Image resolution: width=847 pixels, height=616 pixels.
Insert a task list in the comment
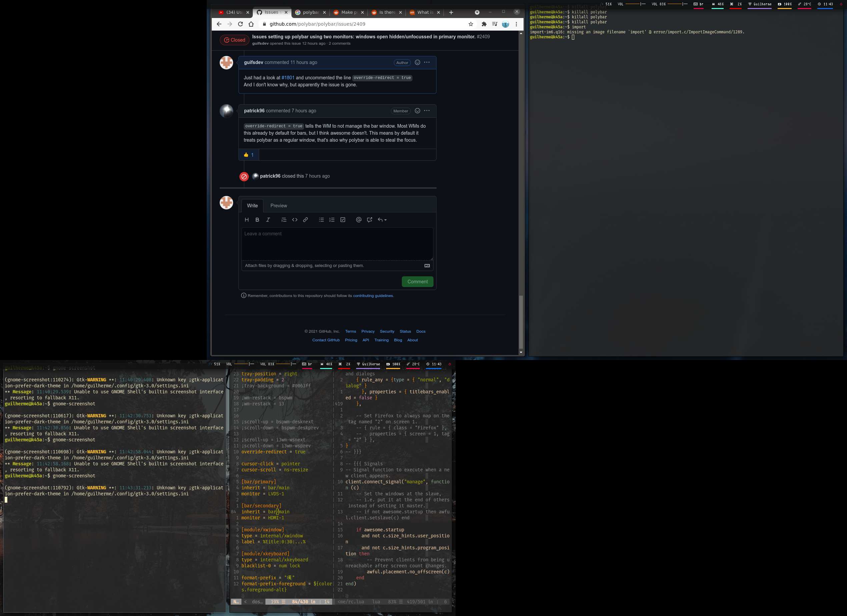(342, 220)
